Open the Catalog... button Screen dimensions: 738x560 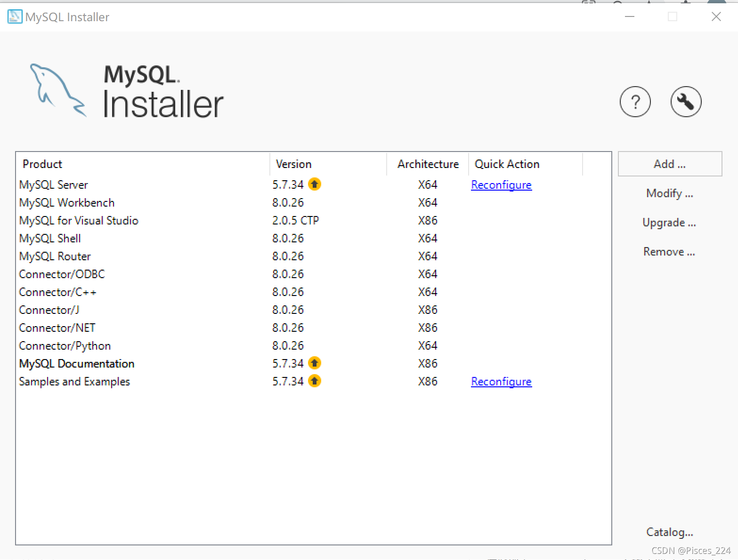tap(670, 532)
